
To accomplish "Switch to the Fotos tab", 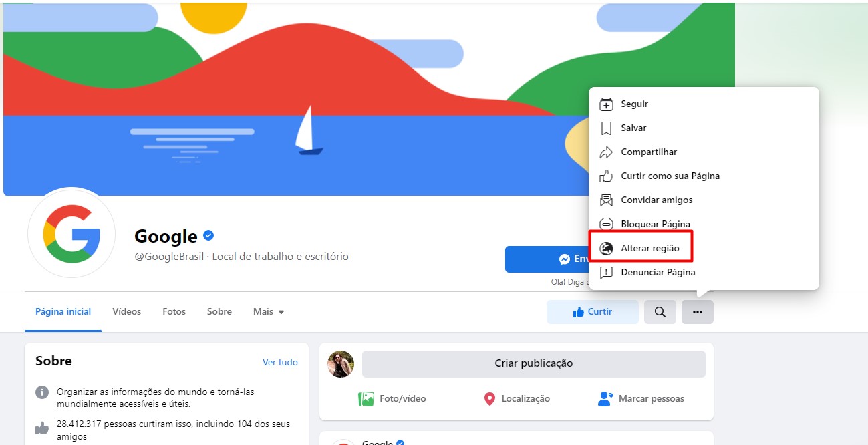I will [x=174, y=312].
